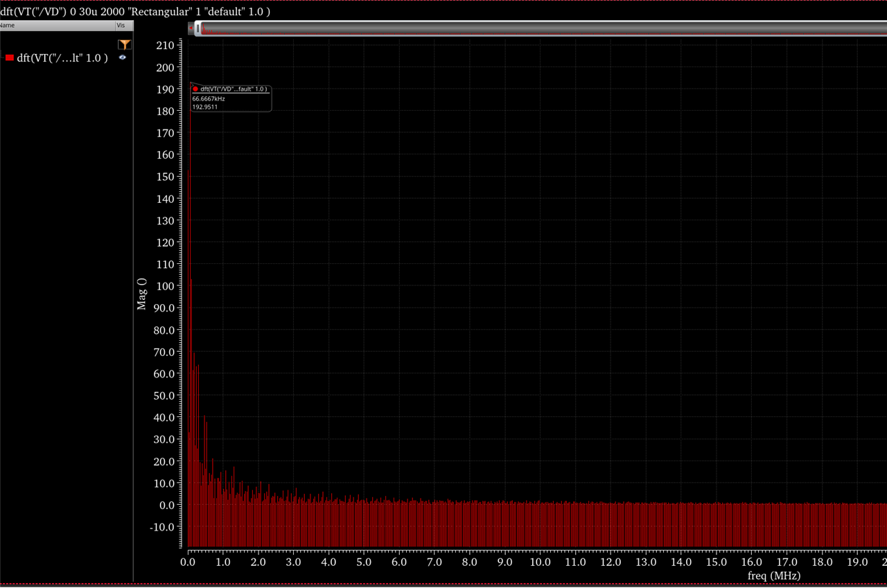Click the red dot in marker label
Viewport: 887px width, 588px height.
(195, 89)
